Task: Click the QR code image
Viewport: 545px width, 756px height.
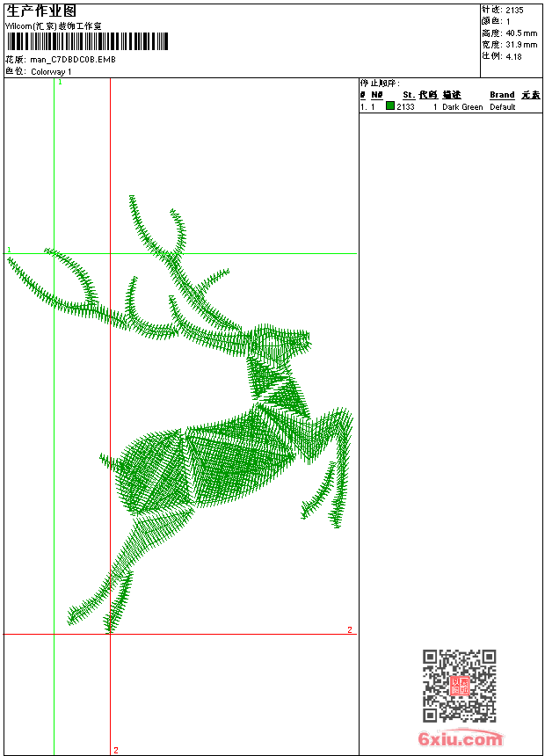Action: [459, 686]
